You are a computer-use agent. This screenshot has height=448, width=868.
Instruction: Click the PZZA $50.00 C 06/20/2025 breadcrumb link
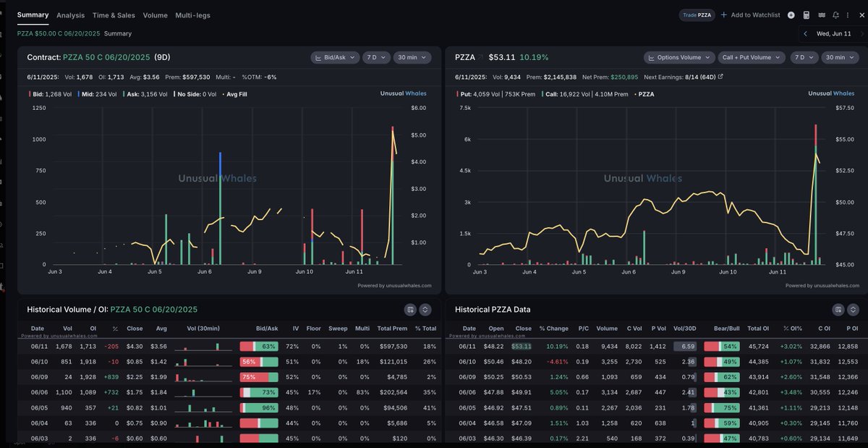59,33
